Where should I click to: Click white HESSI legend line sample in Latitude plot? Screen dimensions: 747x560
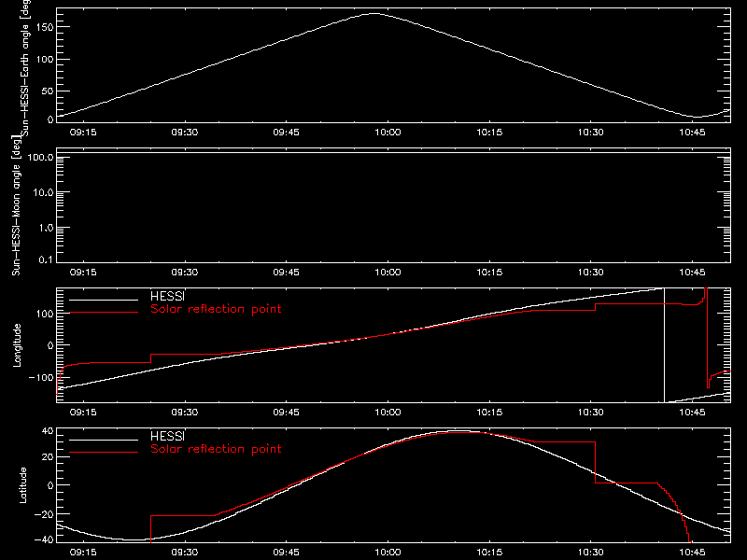click(104, 440)
